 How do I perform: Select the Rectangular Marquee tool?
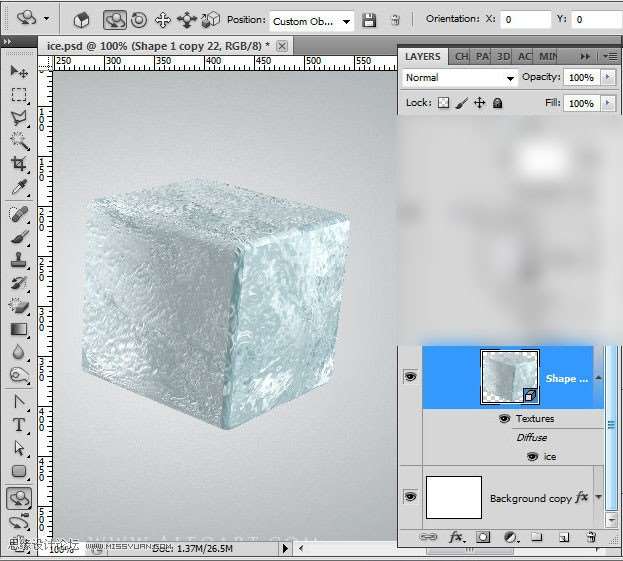[19, 95]
